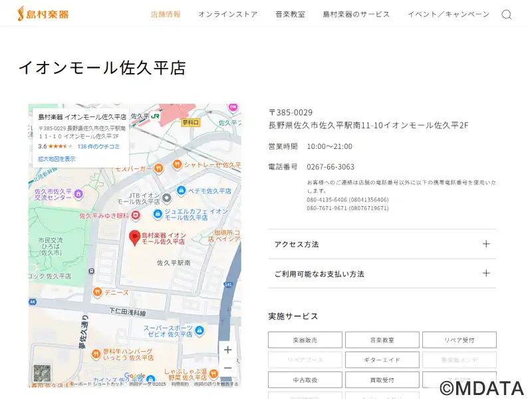Click the 実施サービス heading
Image resolution: width=532 pixels, height=399 pixels.
point(293,317)
